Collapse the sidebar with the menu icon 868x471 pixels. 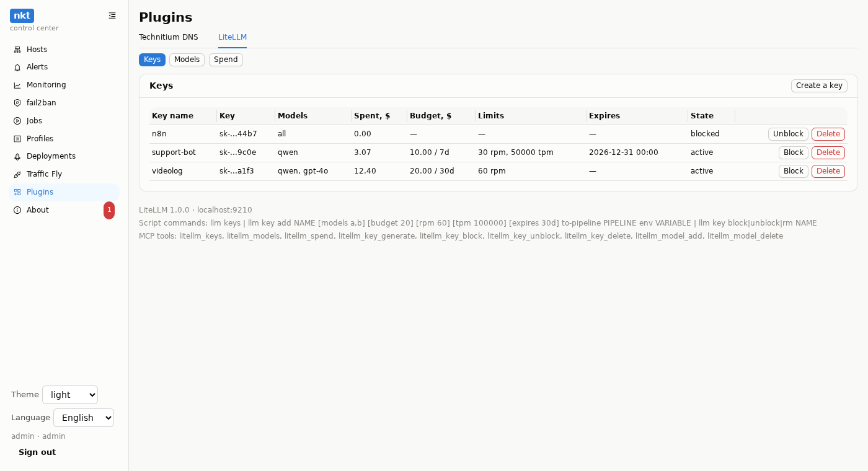coord(112,15)
